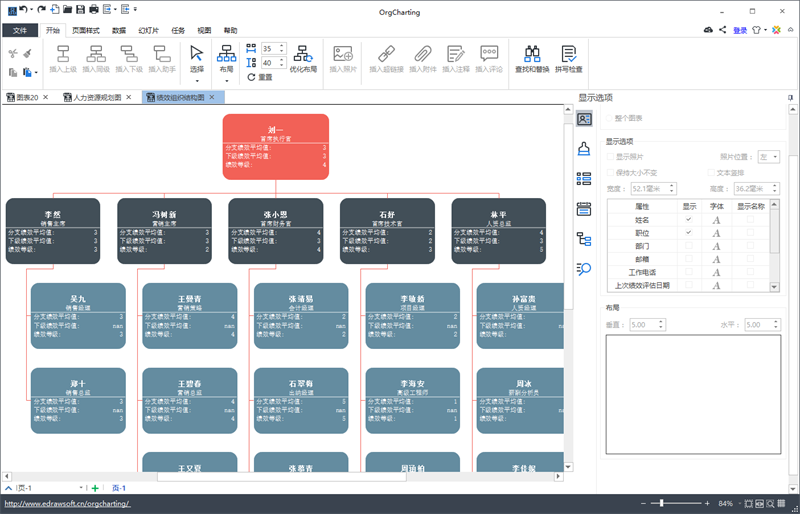The width and height of the screenshot is (800, 514).
Task: Click the 登录 login link
Action: (740, 31)
